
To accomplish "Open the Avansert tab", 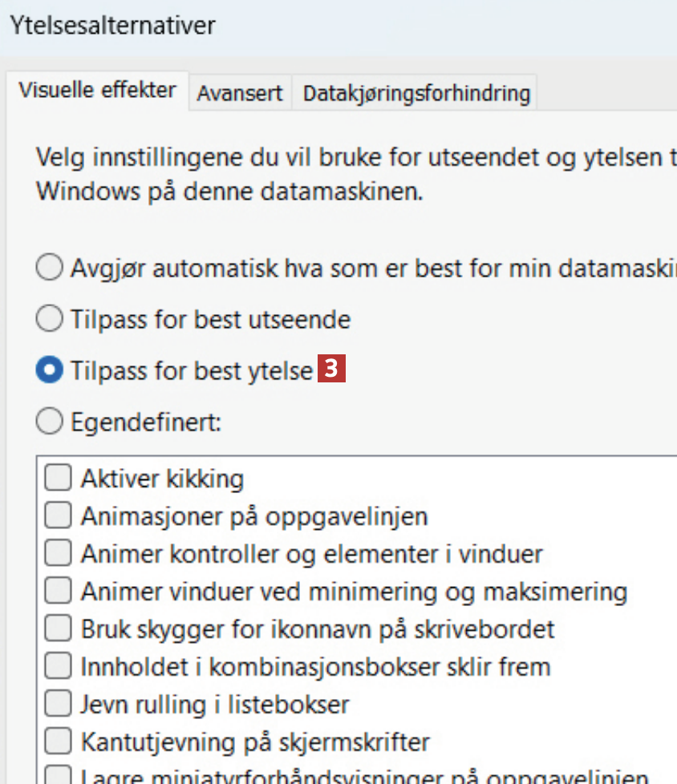I will (240, 94).
